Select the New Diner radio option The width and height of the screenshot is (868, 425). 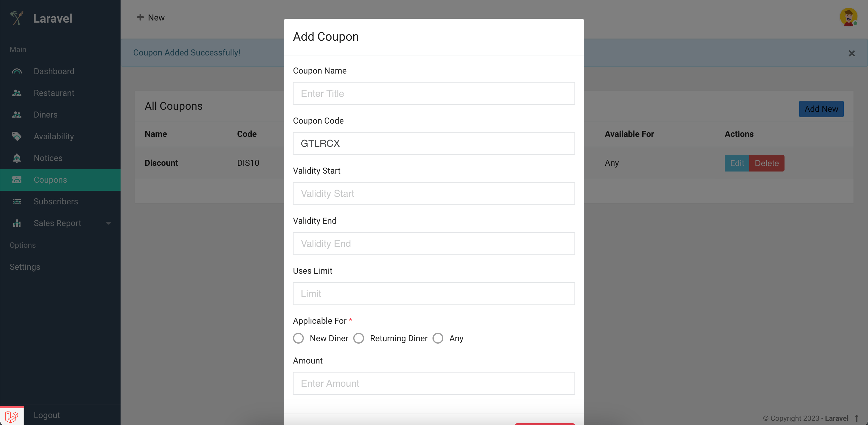(298, 338)
